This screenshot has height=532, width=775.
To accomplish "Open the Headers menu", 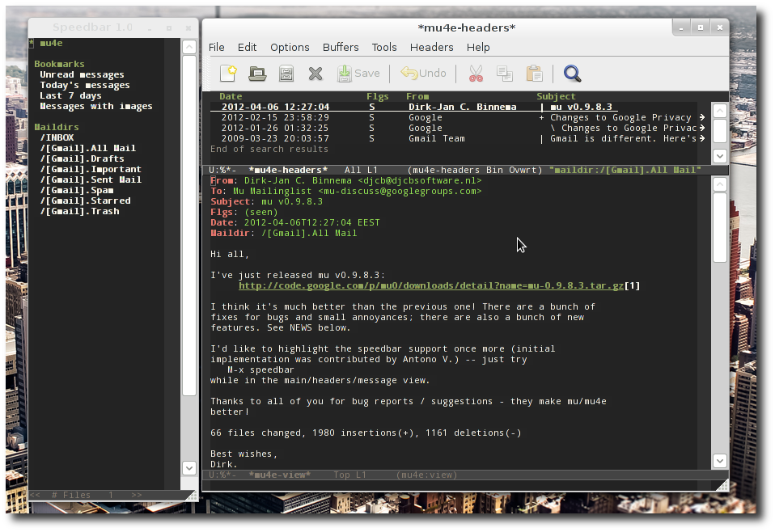I will click(x=431, y=47).
